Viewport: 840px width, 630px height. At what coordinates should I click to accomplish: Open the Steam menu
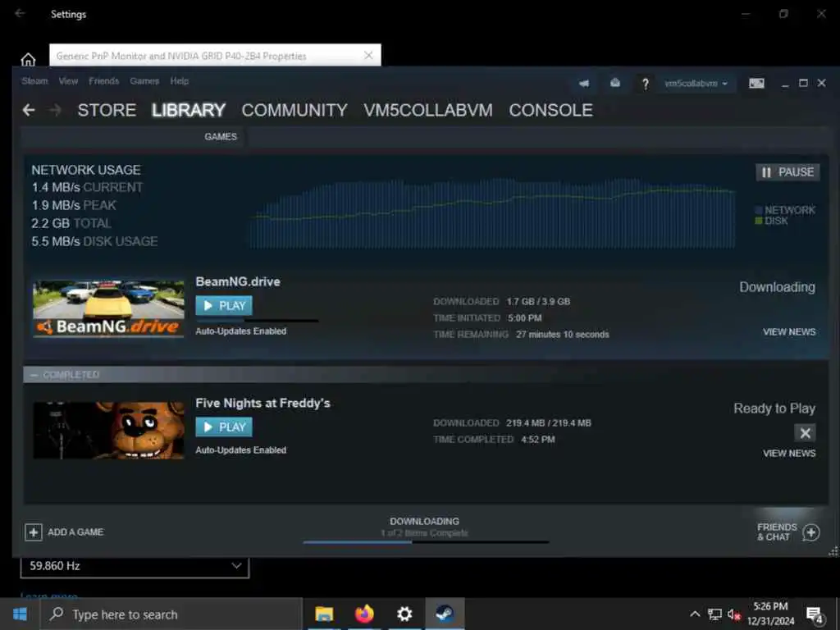point(34,81)
